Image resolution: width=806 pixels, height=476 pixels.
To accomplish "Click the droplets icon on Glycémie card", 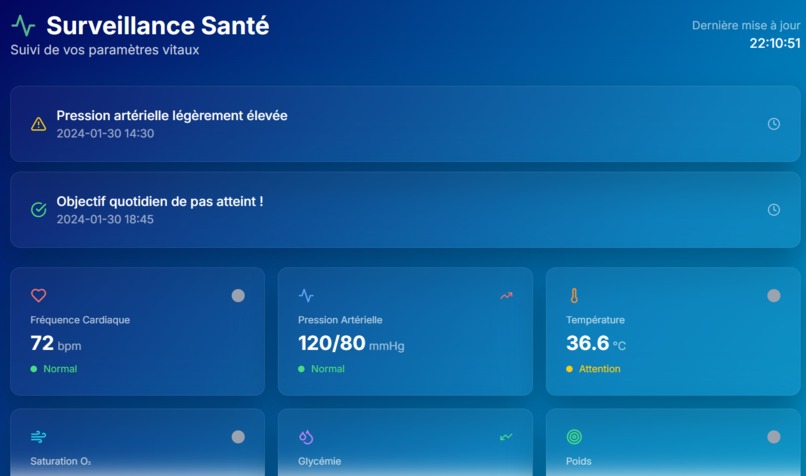I will click(x=306, y=437).
